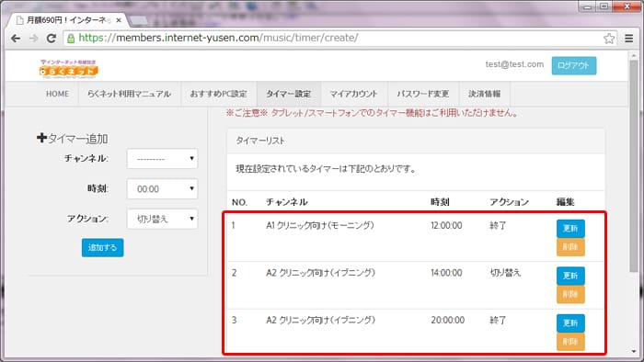Click the 14:00:00 time cell
Viewport: 644px width, 362px height.
coord(446,273)
